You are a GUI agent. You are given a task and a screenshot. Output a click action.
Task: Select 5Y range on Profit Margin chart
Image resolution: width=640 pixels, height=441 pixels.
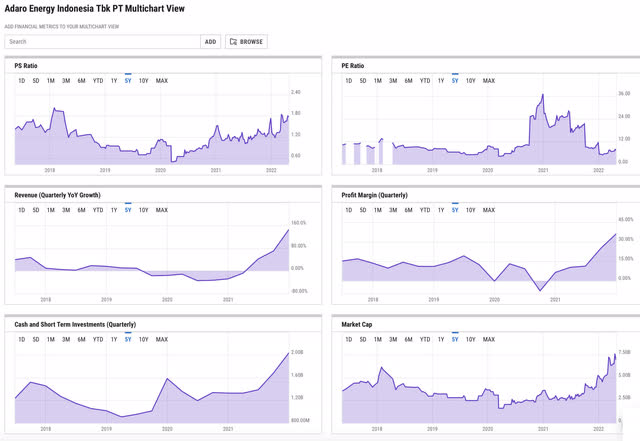[x=455, y=210]
